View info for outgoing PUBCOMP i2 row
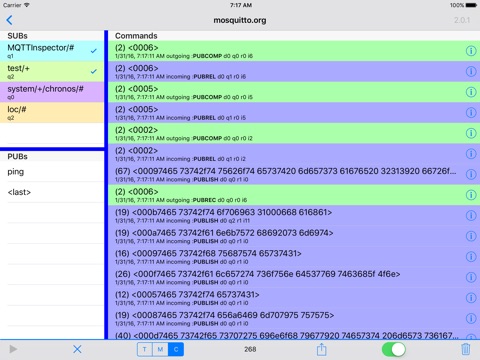480x360 pixels. click(x=471, y=133)
